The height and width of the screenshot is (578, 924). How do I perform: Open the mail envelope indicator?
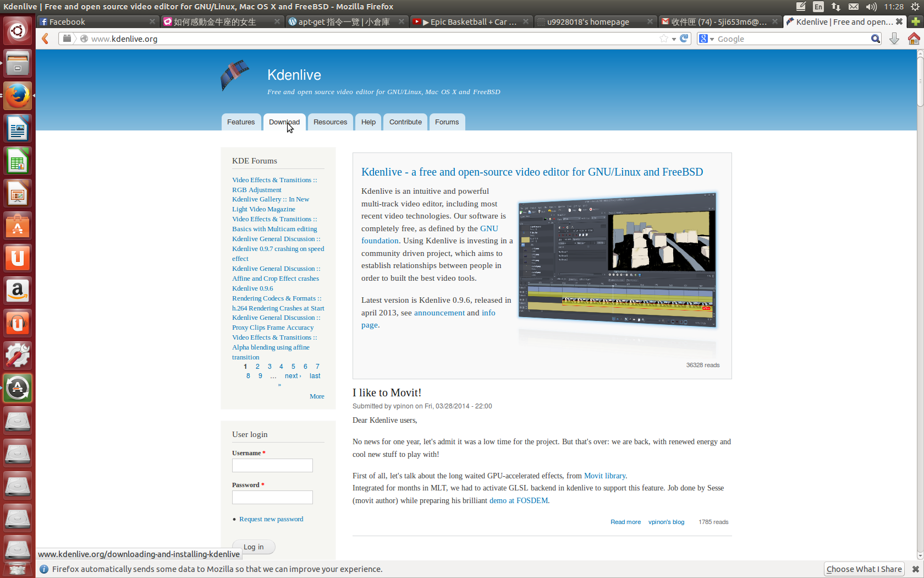(x=854, y=7)
